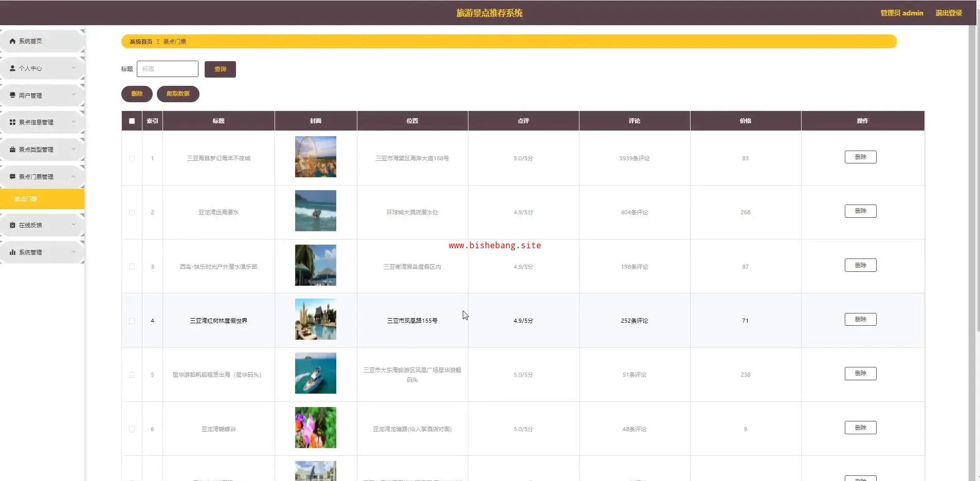The width and height of the screenshot is (980, 481).
Task: Click the icon beside 用户管理
Action: click(x=12, y=95)
